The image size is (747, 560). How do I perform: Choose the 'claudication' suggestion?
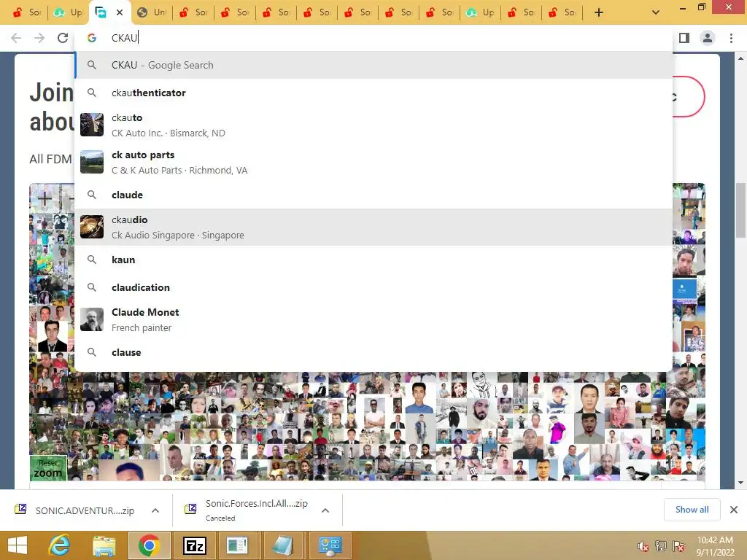[374, 287]
